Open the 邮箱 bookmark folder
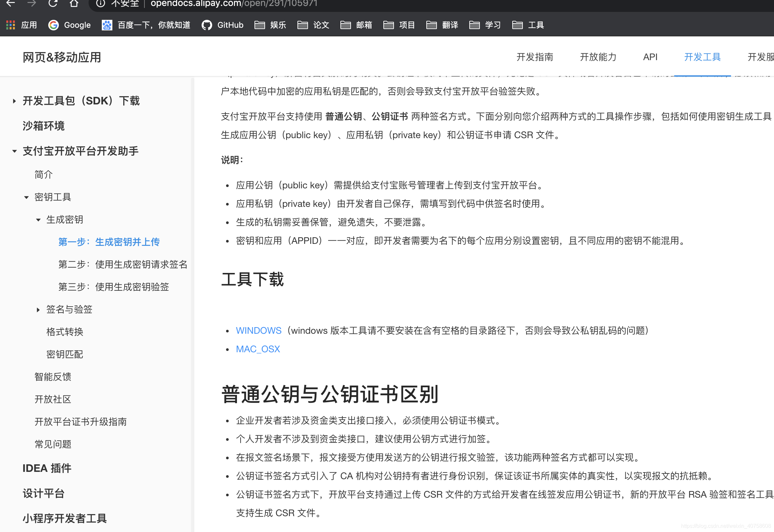This screenshot has width=774, height=532. [x=356, y=25]
